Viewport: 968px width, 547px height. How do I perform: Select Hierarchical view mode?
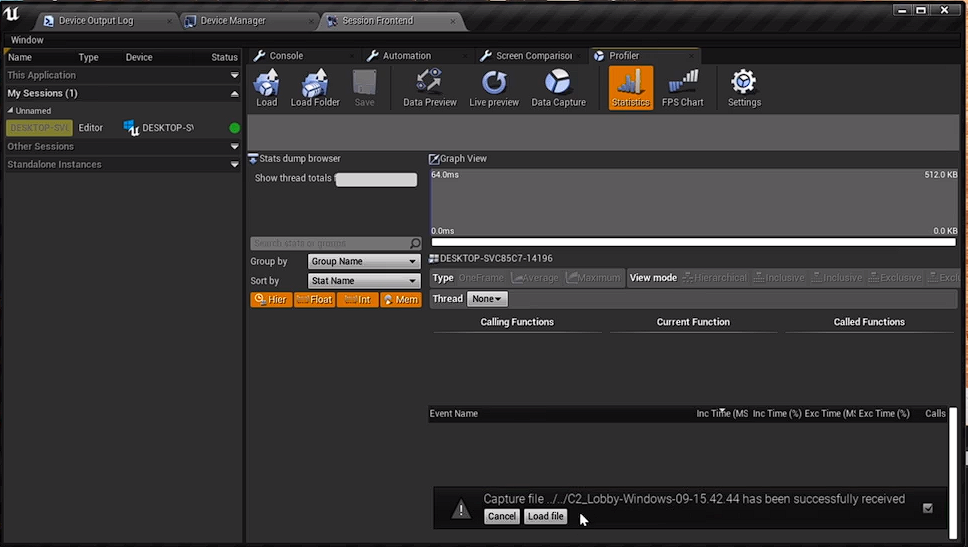click(x=715, y=278)
